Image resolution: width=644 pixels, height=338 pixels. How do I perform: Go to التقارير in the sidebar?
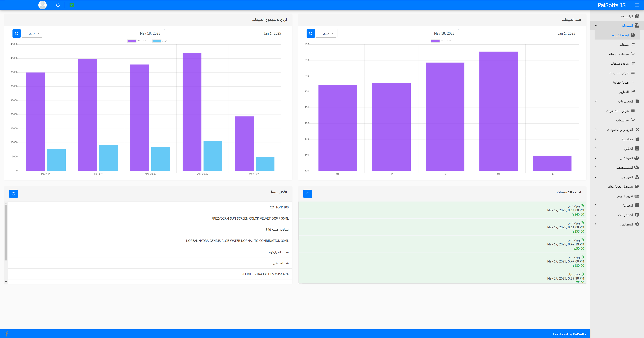624,92
